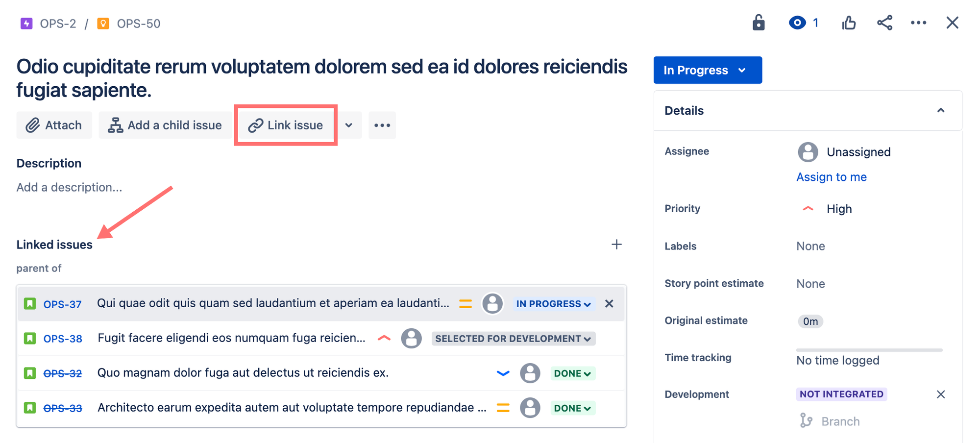
Task: Add a description text field
Action: pyautogui.click(x=69, y=187)
